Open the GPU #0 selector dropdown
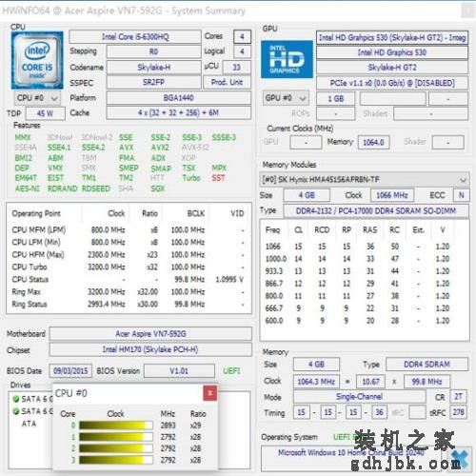The image size is (476, 476). click(x=286, y=98)
